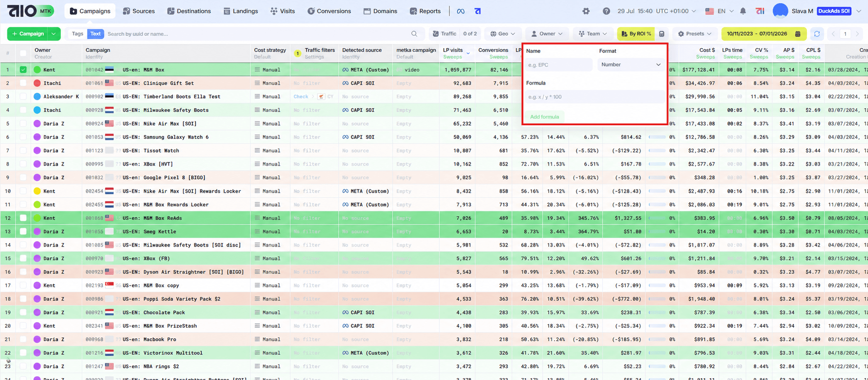Image resolution: width=868 pixels, height=380 pixels.
Task: Click the progress bar in Samsung Galaxy Watch row
Action: tap(657, 137)
